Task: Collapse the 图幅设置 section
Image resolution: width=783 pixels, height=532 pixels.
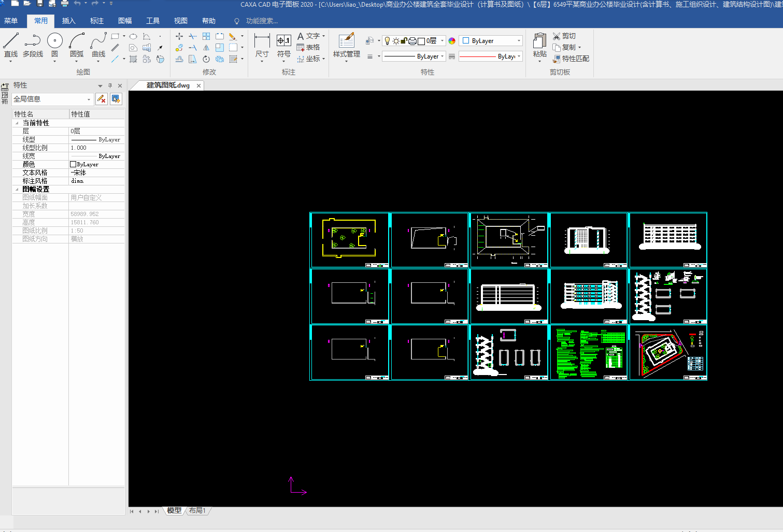Action: (x=17, y=189)
